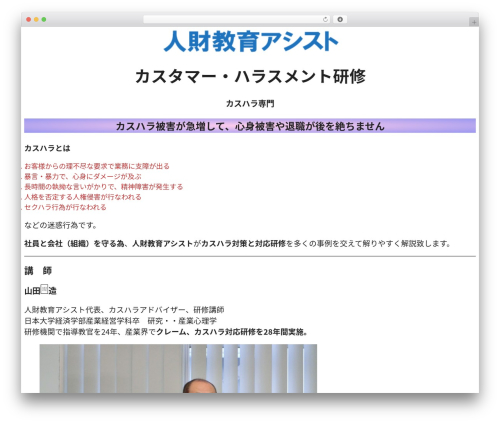Select line 暴言・暴力で、心身にダメージが及ぶ
This screenshot has height=423, width=500.
(x=83, y=176)
